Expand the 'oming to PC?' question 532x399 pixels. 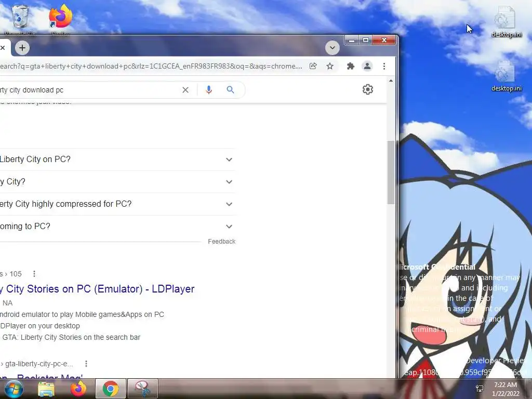tap(117, 227)
